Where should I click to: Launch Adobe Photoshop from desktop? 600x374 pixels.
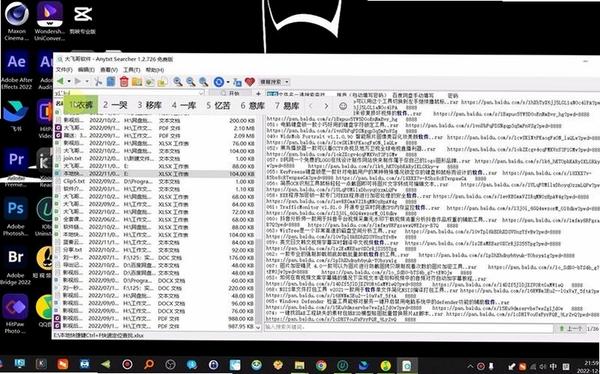click(x=16, y=216)
